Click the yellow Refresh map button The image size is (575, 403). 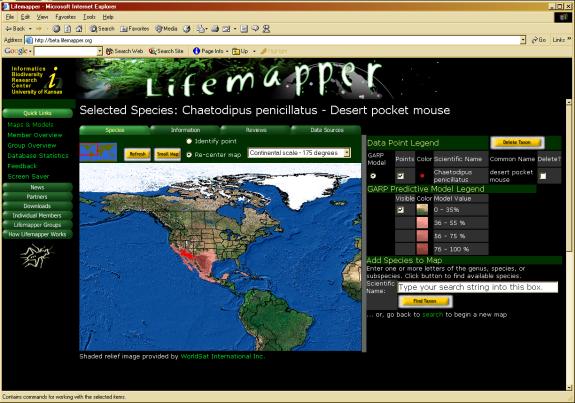(x=138, y=154)
